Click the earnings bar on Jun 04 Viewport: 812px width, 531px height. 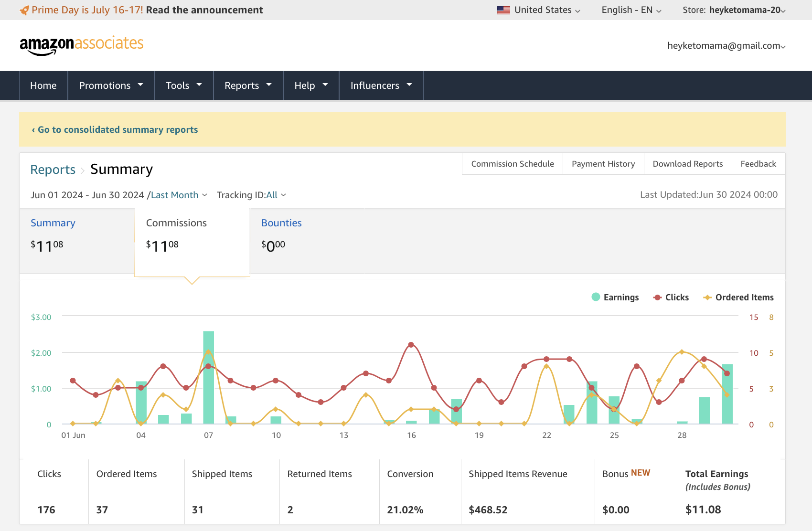(x=141, y=403)
